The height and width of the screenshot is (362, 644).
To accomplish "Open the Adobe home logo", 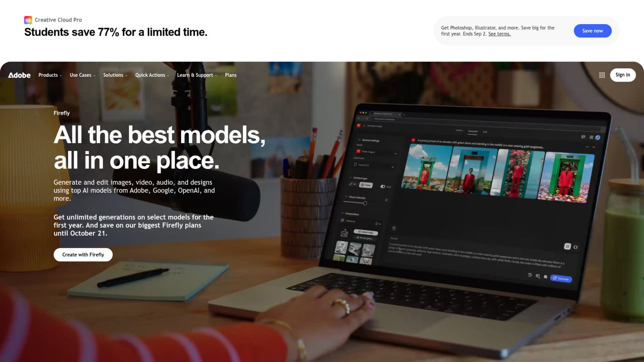I will (x=19, y=75).
